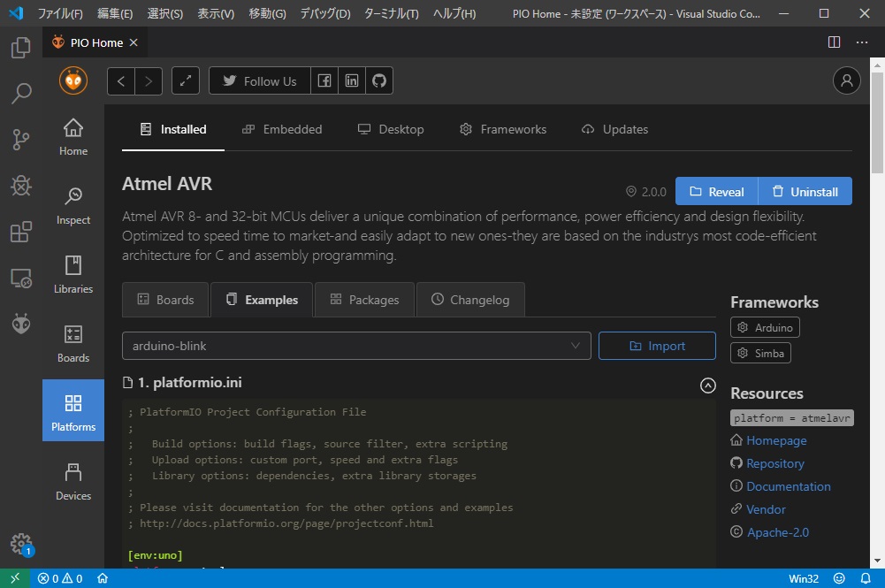Switch to the Installed tab
885x588 pixels.
[173, 129]
